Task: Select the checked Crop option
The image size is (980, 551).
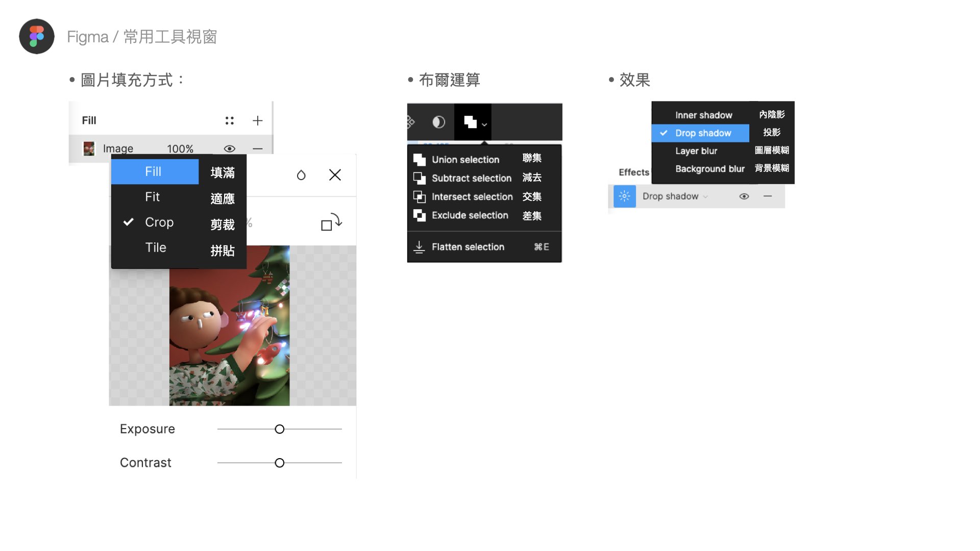Action: click(x=159, y=222)
